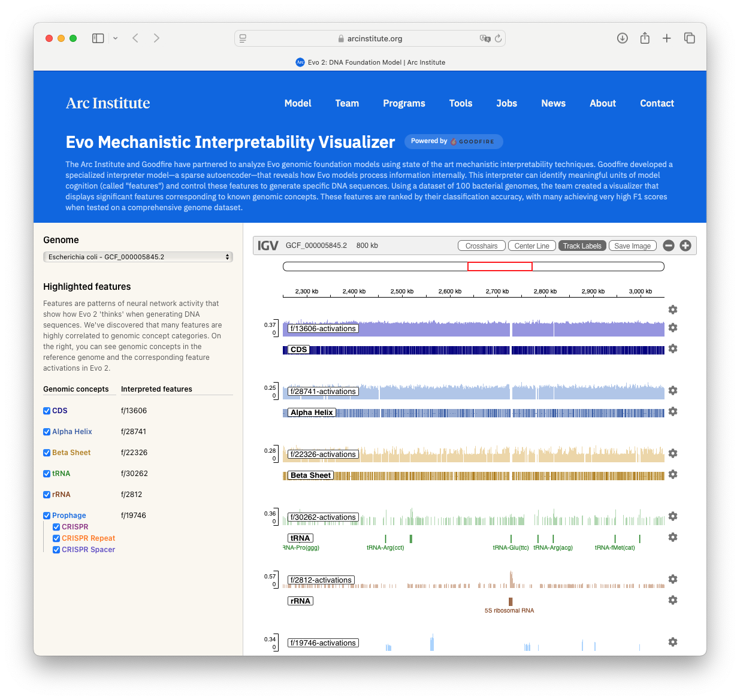740x700 pixels.
Task: Uncheck the Prophage genomic concept
Action: pyautogui.click(x=47, y=516)
